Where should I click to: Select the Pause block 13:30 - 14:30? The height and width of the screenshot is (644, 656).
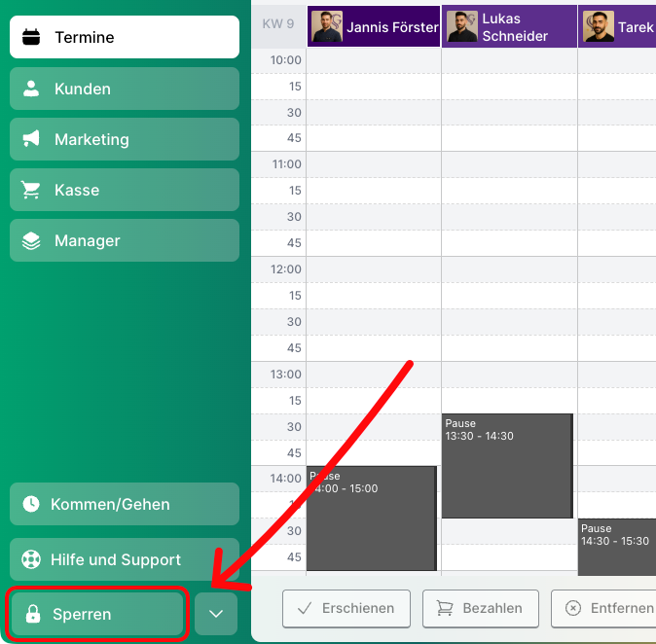(506, 467)
